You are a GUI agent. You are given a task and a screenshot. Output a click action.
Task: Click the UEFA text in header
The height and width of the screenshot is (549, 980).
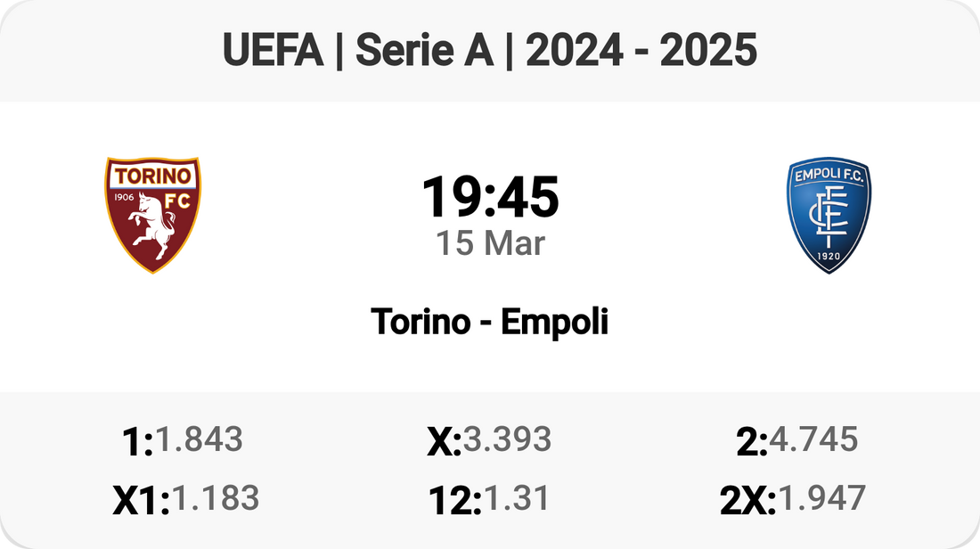coord(273,52)
